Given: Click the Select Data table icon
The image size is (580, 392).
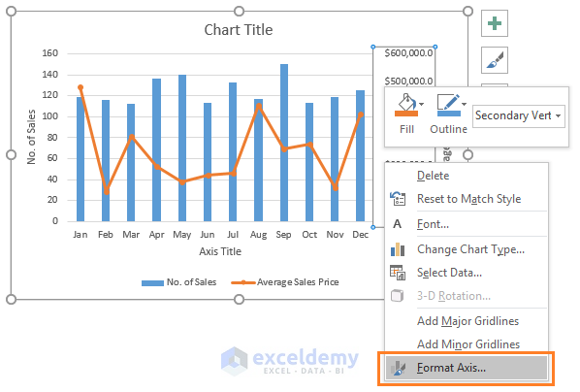Looking at the screenshot, I should [x=398, y=273].
